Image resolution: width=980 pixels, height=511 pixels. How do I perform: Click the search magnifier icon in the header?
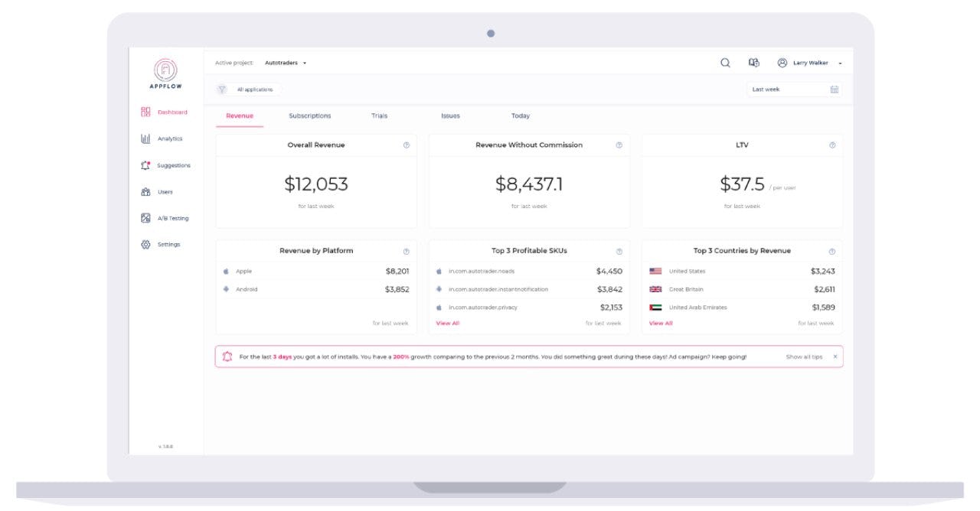724,63
